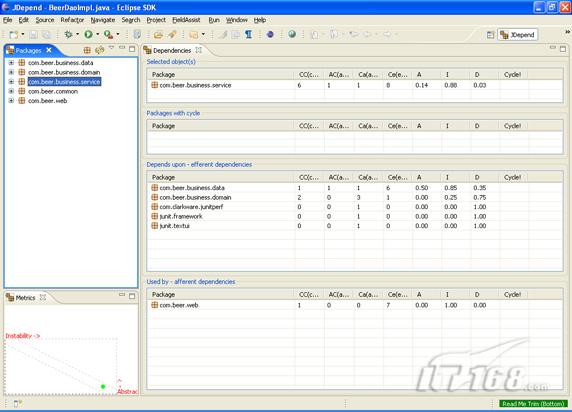This screenshot has height=412, width=572.
Task: Select com.clarkware.junitperf row in efferent table
Action: coord(355,207)
